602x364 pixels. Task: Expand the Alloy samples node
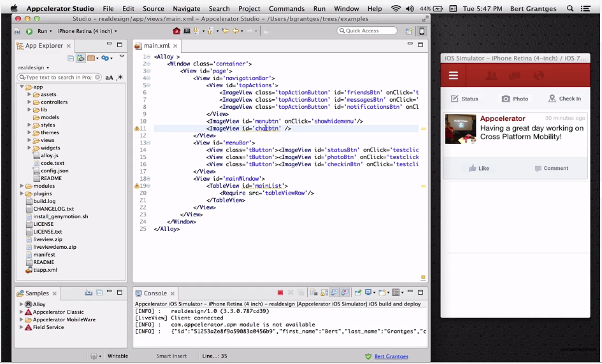(22, 304)
